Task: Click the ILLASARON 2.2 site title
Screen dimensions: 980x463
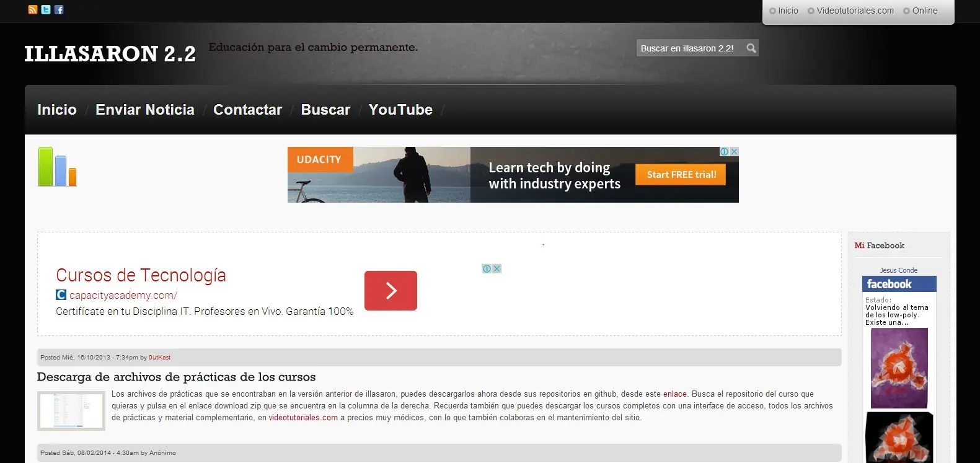Action: tap(110, 54)
